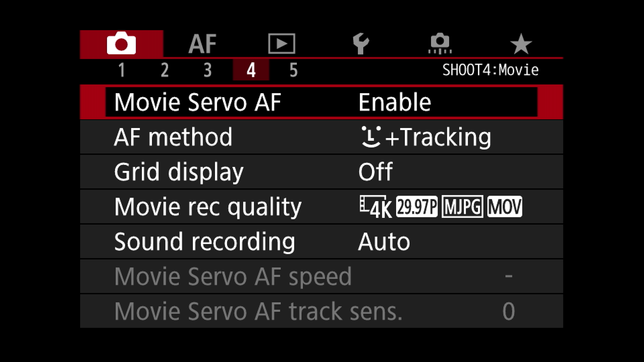The height and width of the screenshot is (362, 644).
Task: Go to shooting page 3
Action: coord(208,70)
